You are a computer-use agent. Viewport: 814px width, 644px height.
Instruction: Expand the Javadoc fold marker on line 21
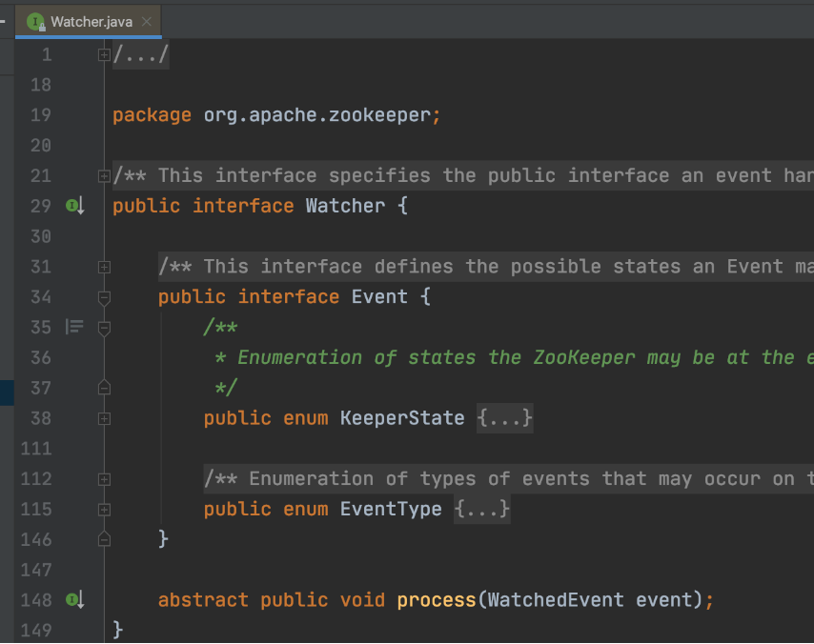(x=104, y=176)
